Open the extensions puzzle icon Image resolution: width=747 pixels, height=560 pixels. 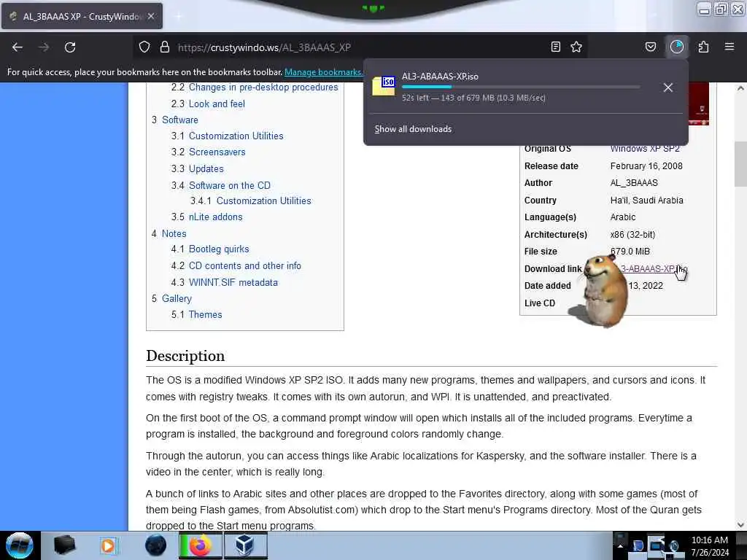[703, 47]
